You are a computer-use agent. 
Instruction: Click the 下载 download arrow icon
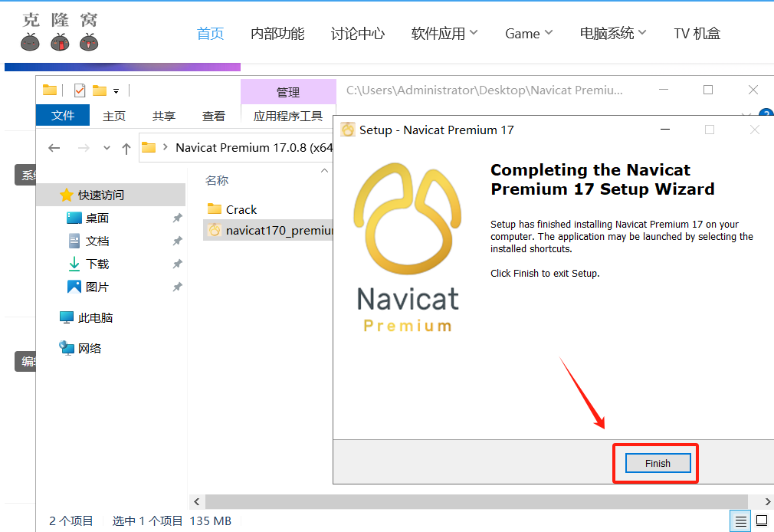coord(74,264)
